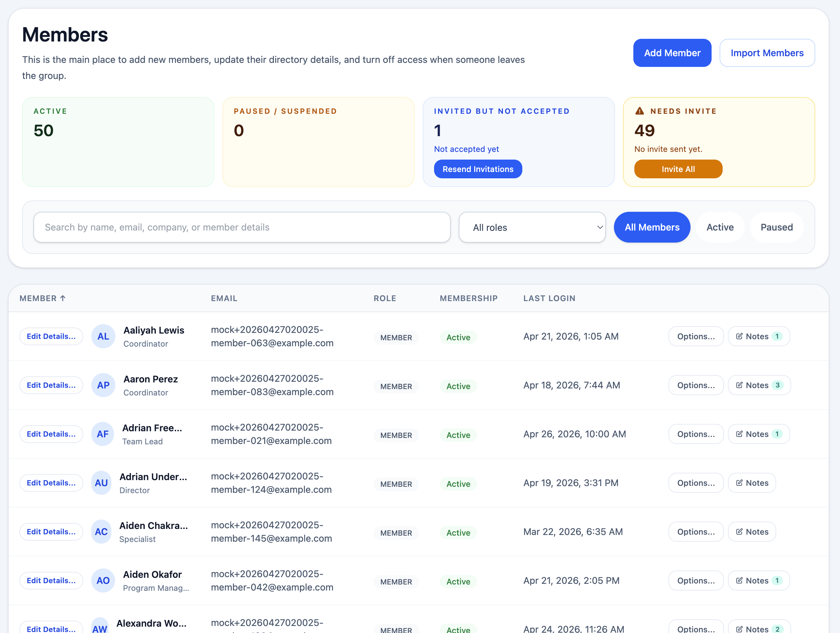840x633 pixels.
Task: Click the Import Members button
Action: point(767,53)
